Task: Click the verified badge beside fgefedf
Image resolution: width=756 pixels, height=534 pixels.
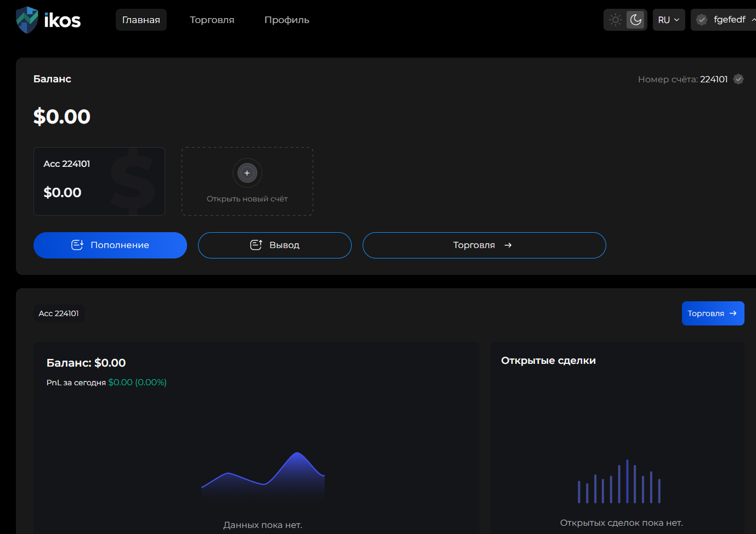Action: pyautogui.click(x=701, y=20)
